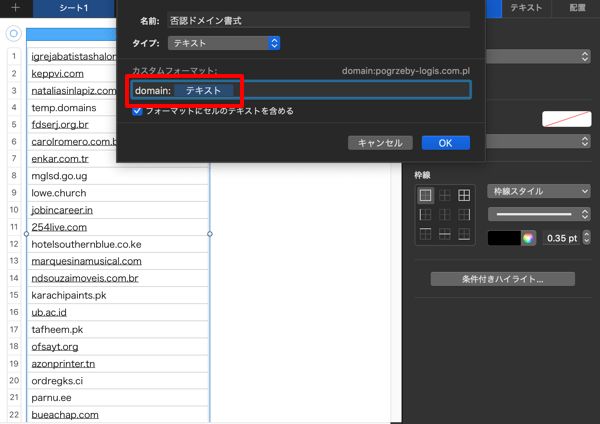Open the タイプ dropdown set to テキスト
Screen dimensions: 600x424
click(224, 43)
